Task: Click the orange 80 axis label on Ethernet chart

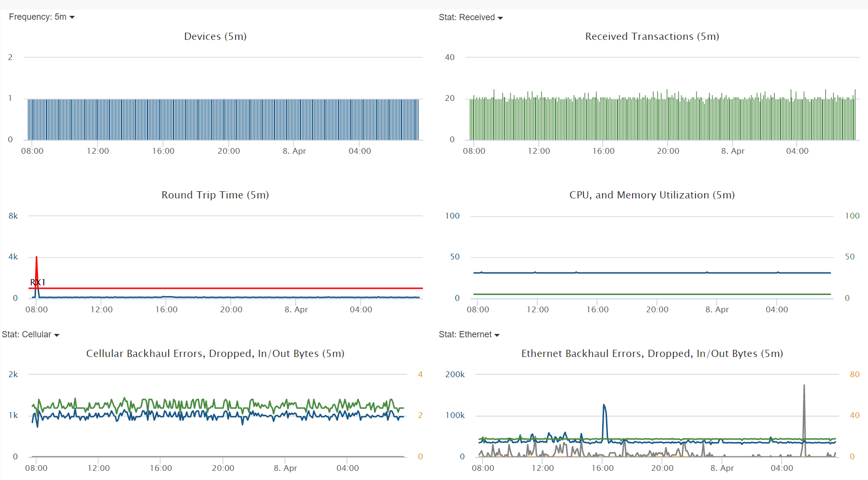Action: pyautogui.click(x=855, y=374)
